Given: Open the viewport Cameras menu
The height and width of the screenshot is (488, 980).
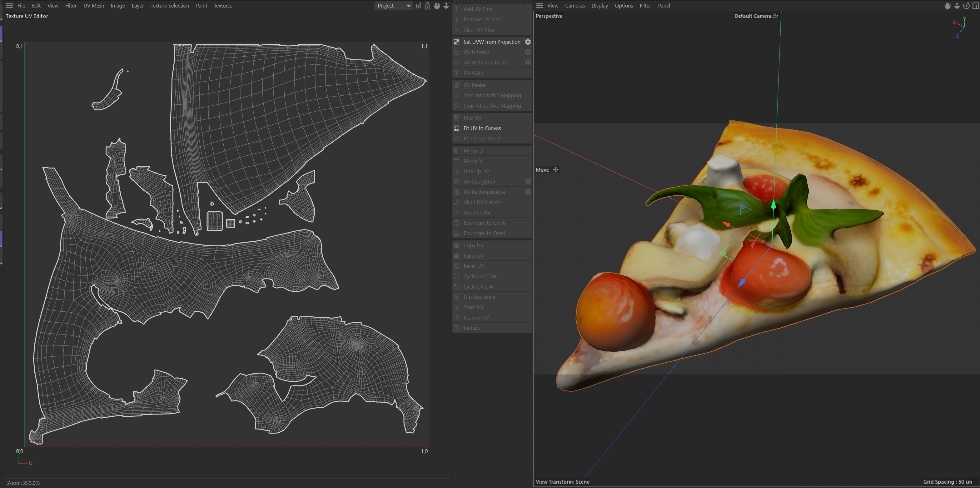Looking at the screenshot, I should (575, 6).
